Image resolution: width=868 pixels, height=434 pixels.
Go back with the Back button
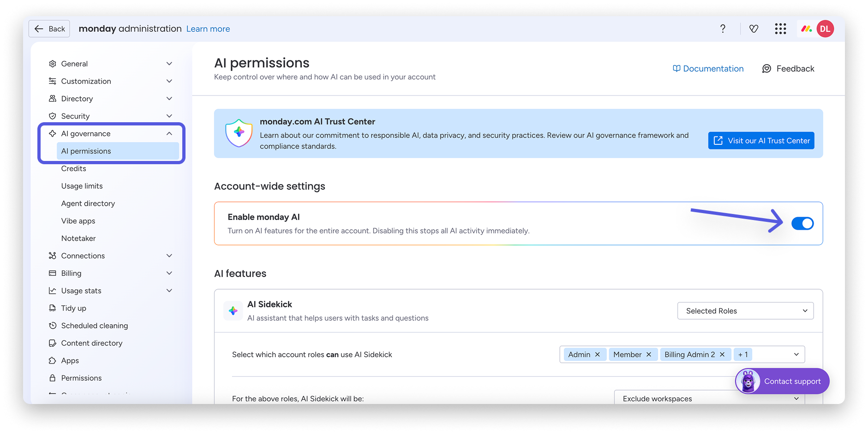point(49,29)
